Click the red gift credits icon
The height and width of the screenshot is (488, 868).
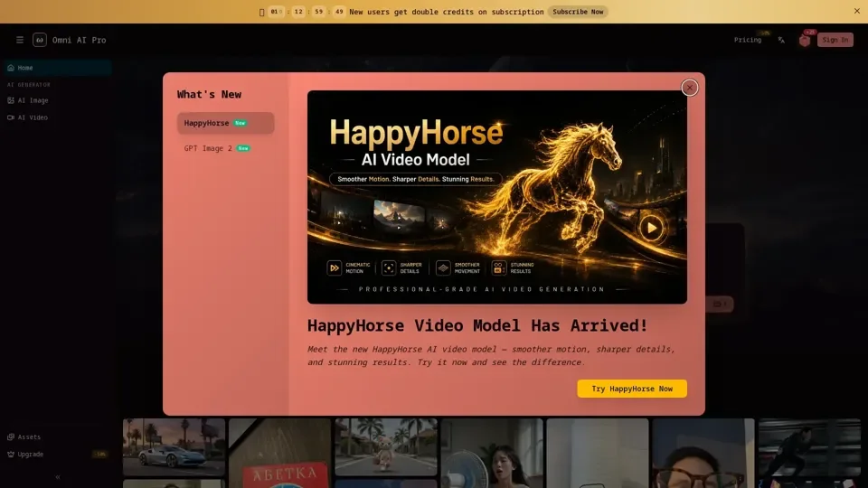(x=805, y=41)
